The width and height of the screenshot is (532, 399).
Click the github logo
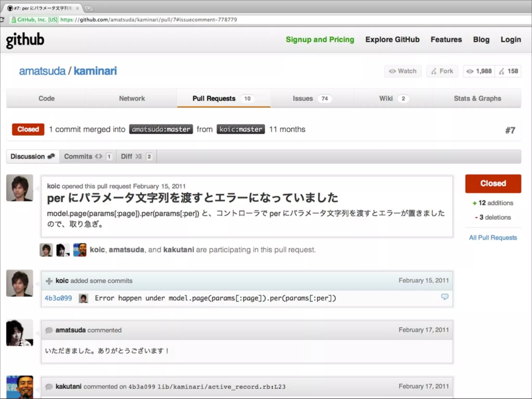click(x=25, y=40)
